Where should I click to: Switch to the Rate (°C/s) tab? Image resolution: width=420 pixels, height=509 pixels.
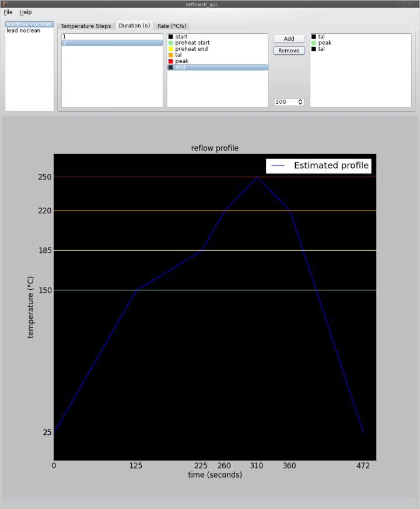pos(172,26)
